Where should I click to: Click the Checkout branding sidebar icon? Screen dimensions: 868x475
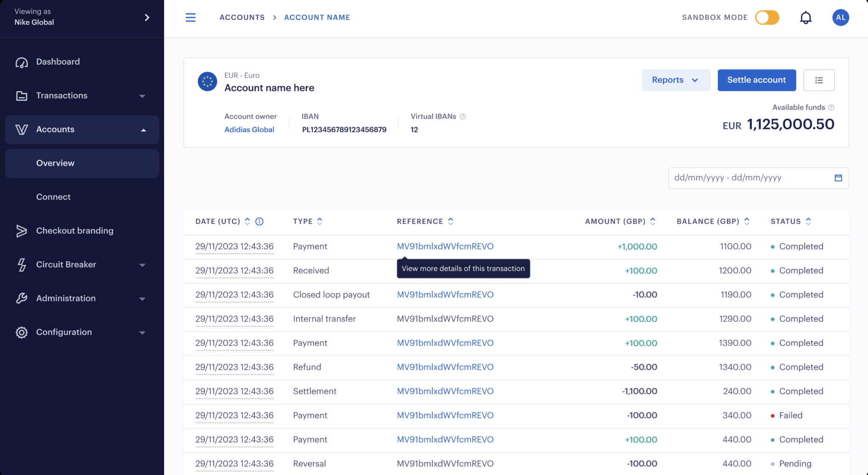21,231
